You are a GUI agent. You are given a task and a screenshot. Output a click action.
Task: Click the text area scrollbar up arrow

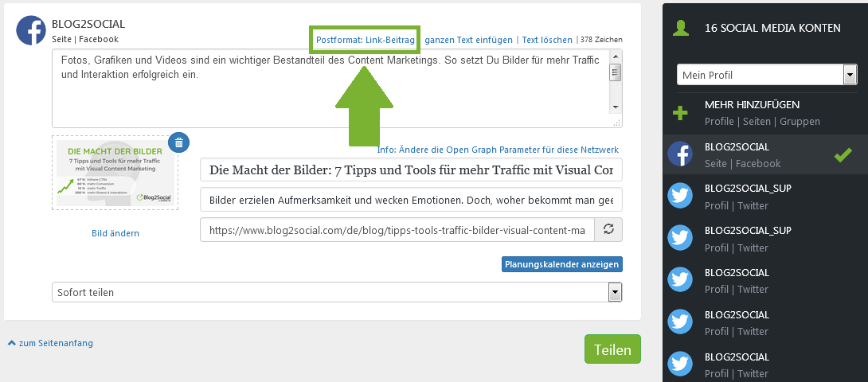click(616, 56)
